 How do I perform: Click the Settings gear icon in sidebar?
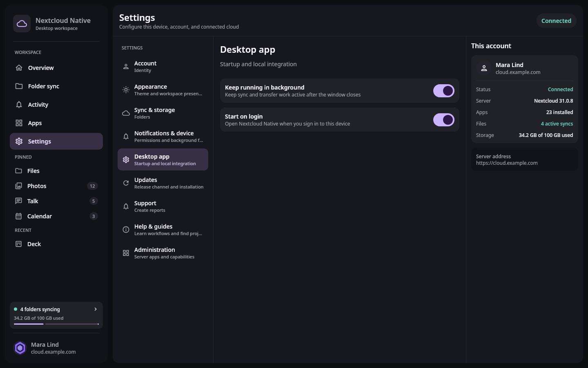19,141
